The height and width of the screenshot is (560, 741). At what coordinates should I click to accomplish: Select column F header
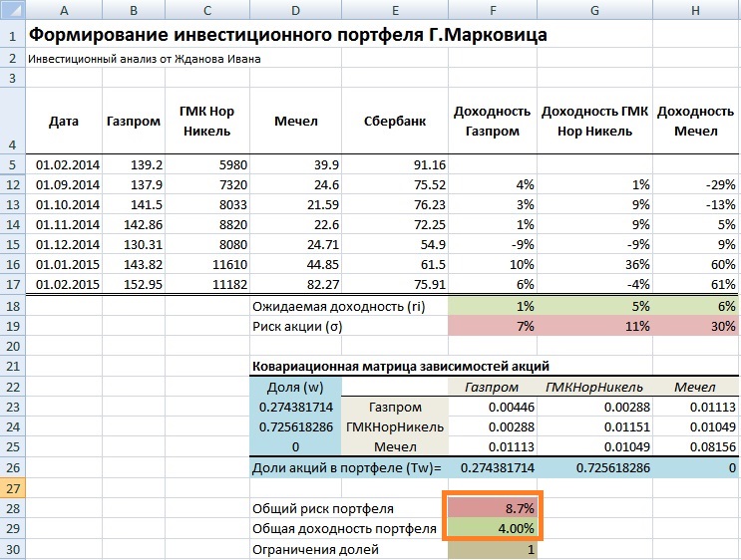pyautogui.click(x=493, y=10)
